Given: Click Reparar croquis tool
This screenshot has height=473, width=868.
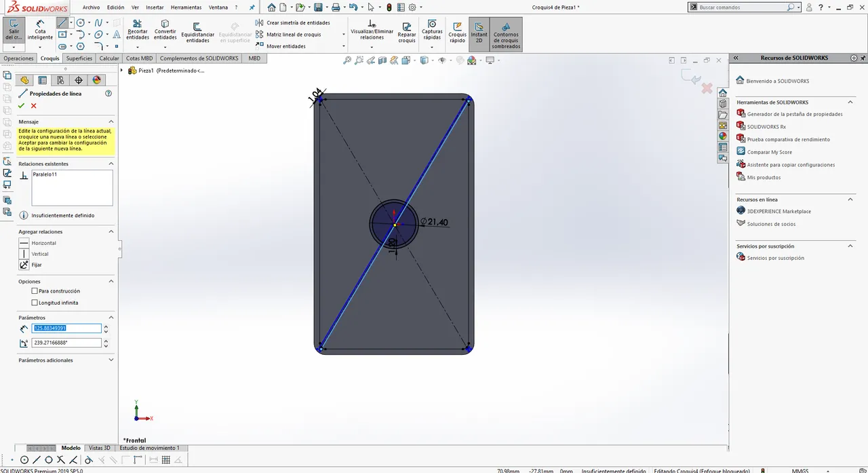Looking at the screenshot, I should (407, 31).
